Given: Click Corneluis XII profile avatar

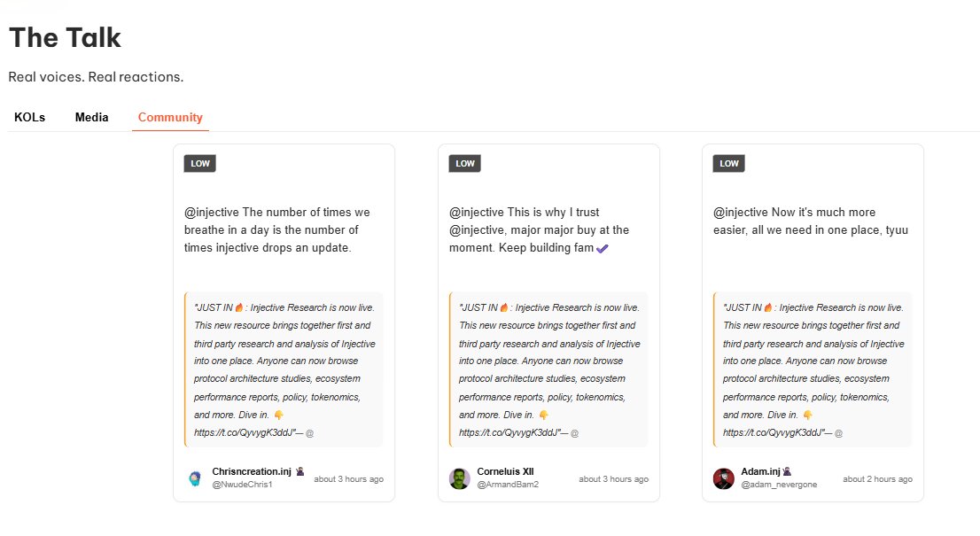Looking at the screenshot, I should tap(459, 478).
